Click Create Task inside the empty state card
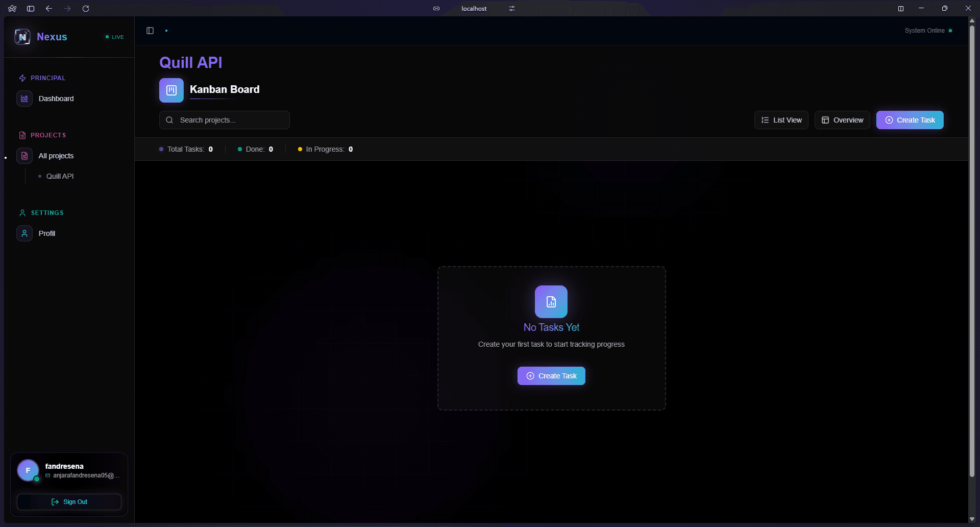 tap(551, 376)
